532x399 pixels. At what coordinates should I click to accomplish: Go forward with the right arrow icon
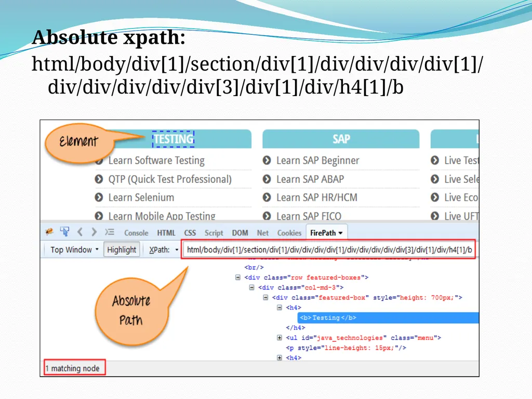tap(94, 232)
